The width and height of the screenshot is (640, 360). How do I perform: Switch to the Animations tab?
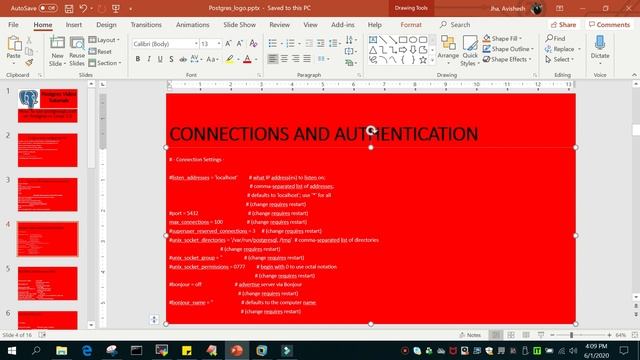(193, 25)
